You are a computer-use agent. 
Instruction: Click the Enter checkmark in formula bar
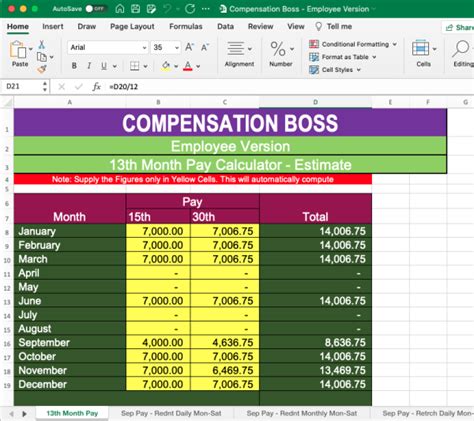click(x=79, y=87)
